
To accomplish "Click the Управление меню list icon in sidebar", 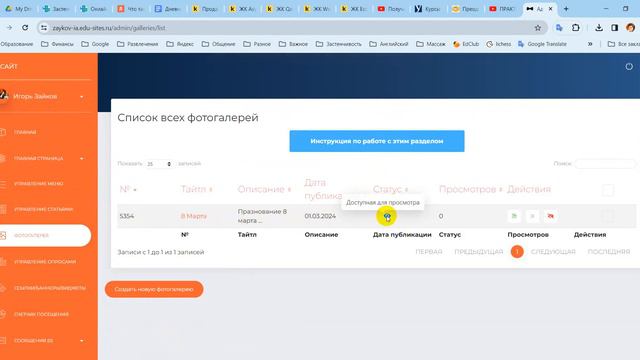I will coord(3,184).
